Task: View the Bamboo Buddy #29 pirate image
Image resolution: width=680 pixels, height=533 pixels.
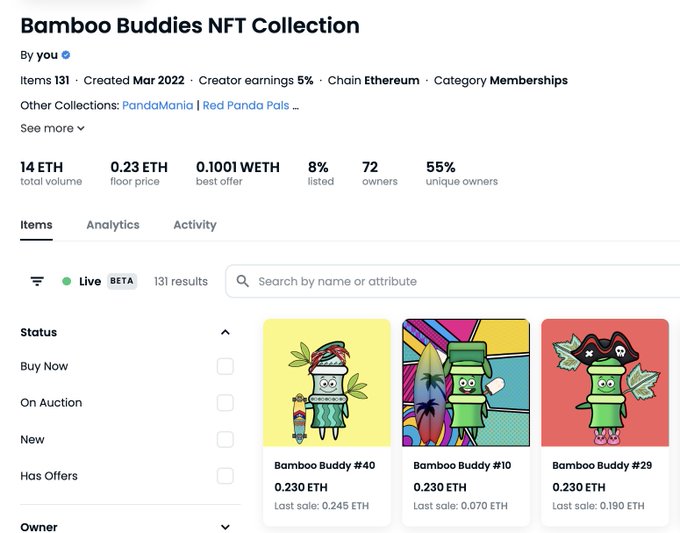Action: [605, 383]
